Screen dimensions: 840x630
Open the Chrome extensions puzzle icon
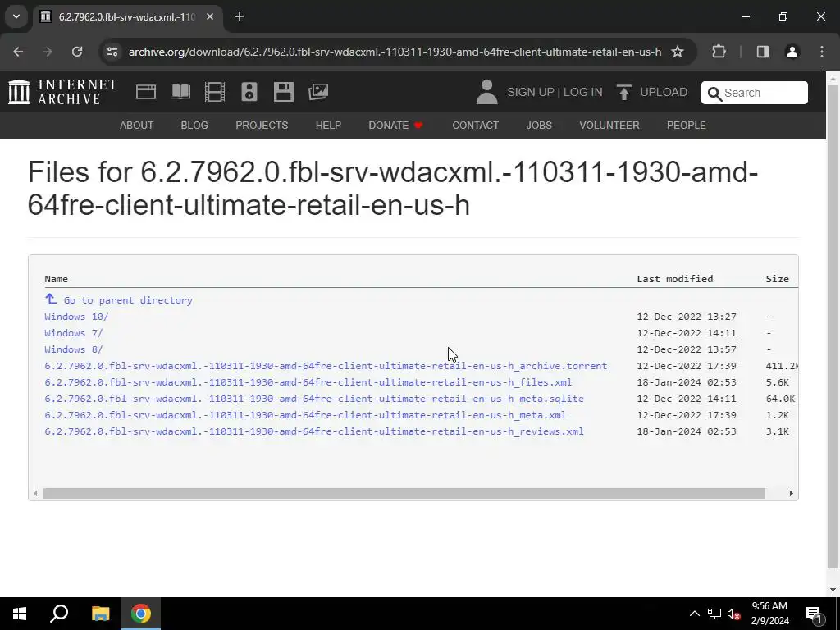point(719,52)
